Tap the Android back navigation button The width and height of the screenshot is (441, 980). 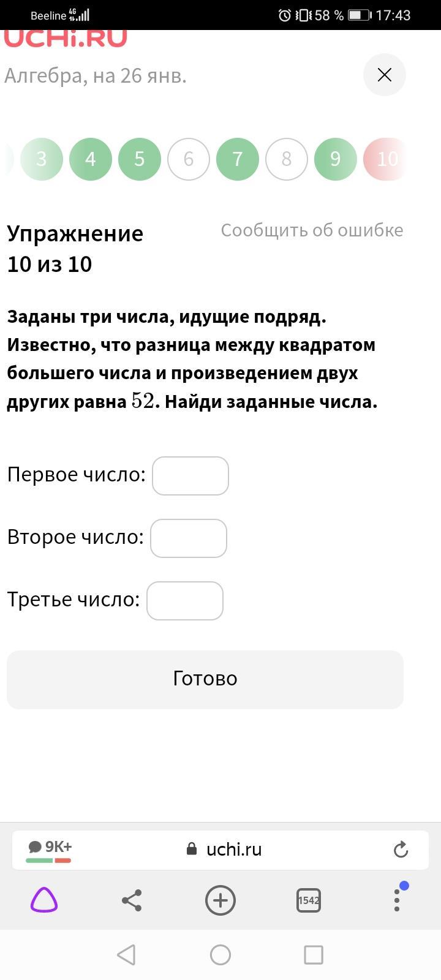pyautogui.click(x=126, y=954)
